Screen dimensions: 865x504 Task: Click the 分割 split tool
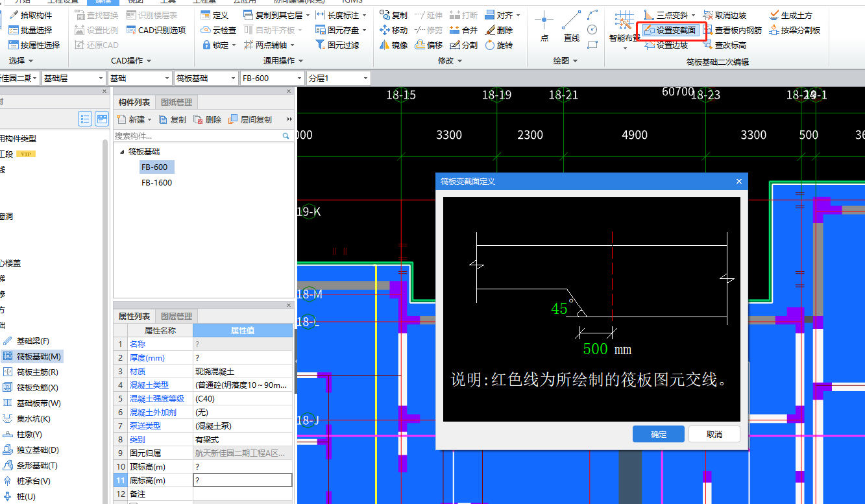[x=463, y=45]
